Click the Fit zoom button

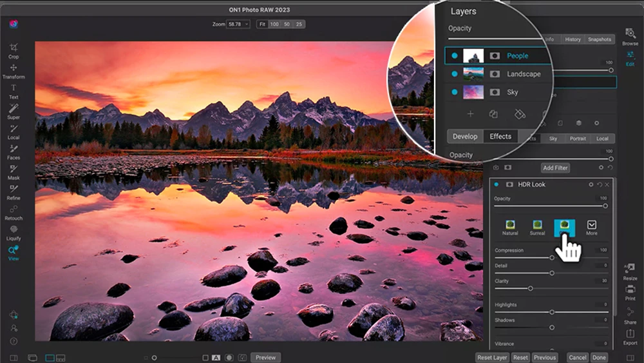coord(263,25)
